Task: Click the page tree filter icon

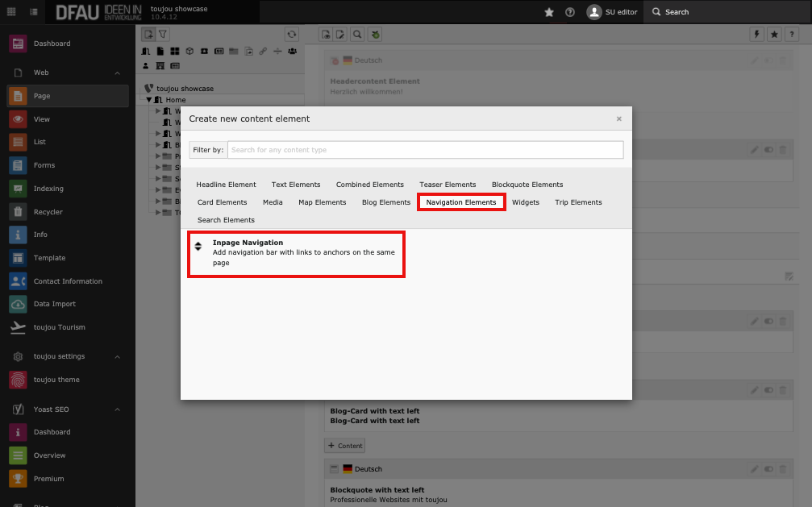Action: [162, 35]
